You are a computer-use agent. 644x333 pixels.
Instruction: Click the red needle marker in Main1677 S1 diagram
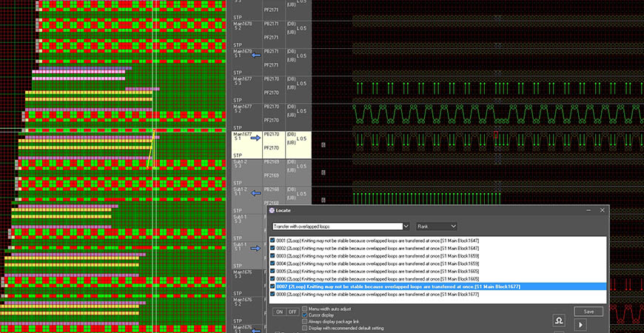pyautogui.click(x=496, y=135)
